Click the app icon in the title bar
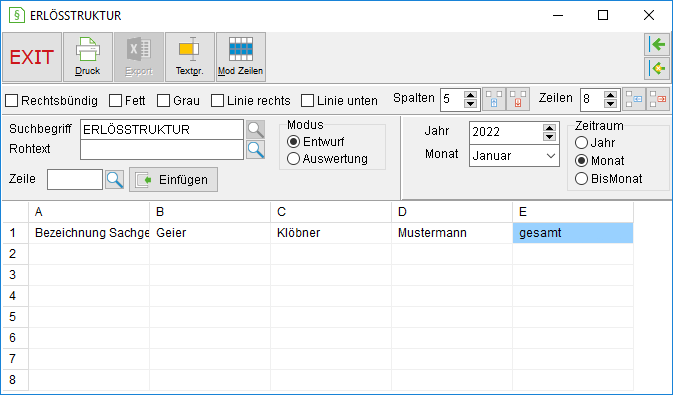The image size is (673, 395). tap(17, 15)
